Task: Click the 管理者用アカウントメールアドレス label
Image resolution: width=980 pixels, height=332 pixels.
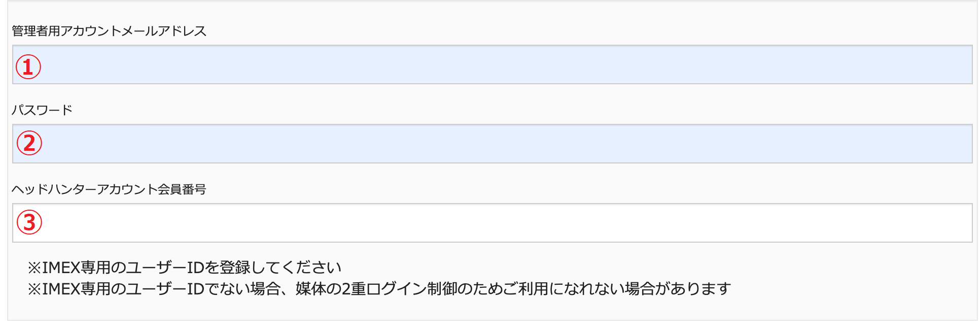Action: pyautogui.click(x=109, y=31)
